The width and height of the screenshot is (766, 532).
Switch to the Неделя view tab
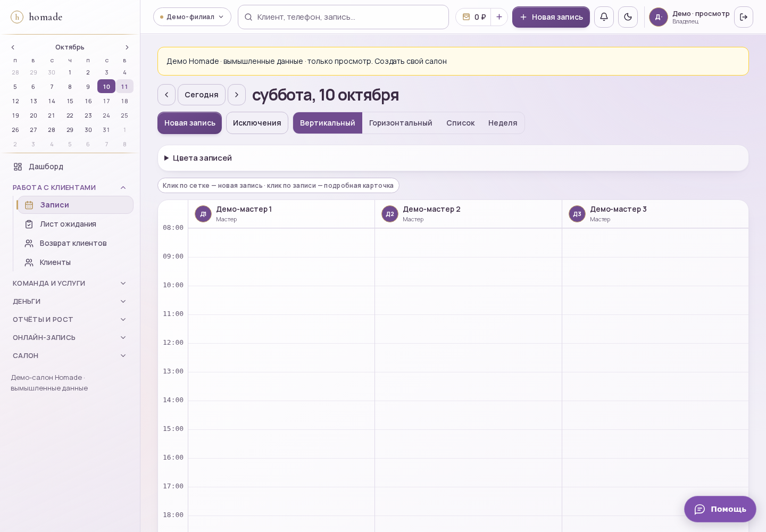pyautogui.click(x=503, y=123)
